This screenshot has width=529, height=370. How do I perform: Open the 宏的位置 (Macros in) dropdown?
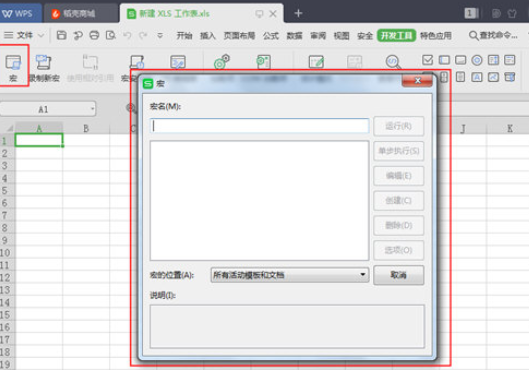(x=289, y=275)
